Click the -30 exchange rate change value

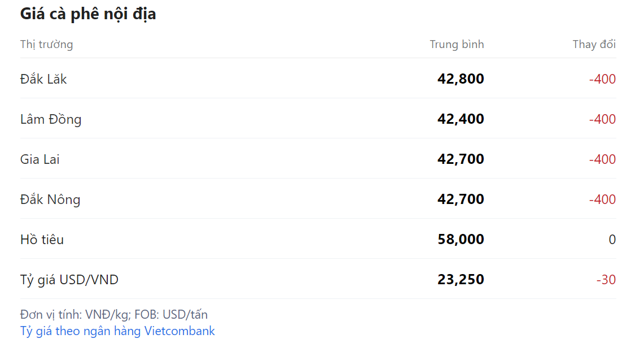pyautogui.click(x=606, y=280)
